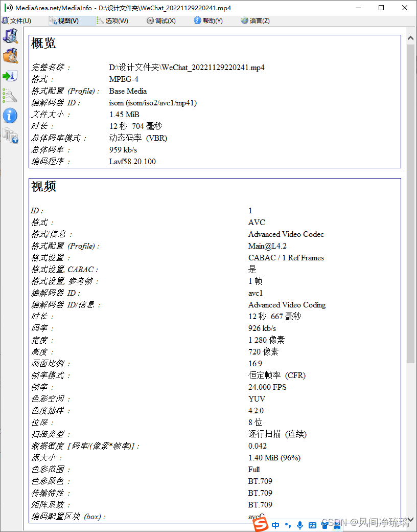
Task: Open preferences via wrench sidebar icon
Action: 10,96
